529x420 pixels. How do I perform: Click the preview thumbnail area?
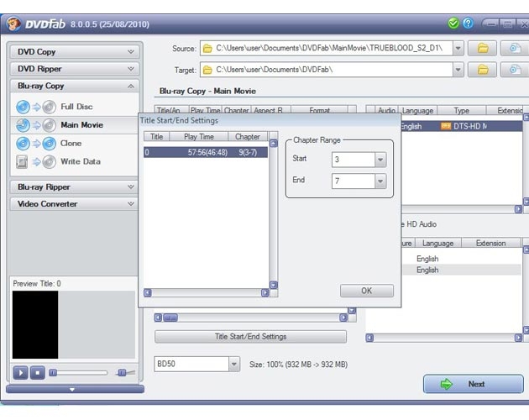[x=74, y=324]
